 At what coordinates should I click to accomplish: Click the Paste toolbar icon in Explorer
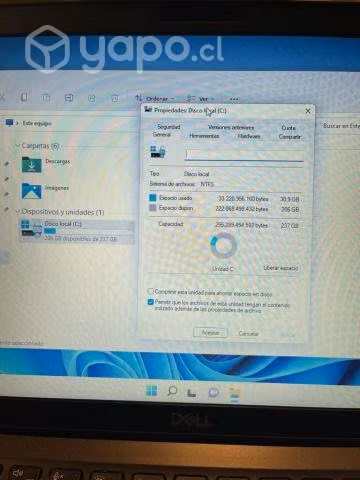pos(46,98)
